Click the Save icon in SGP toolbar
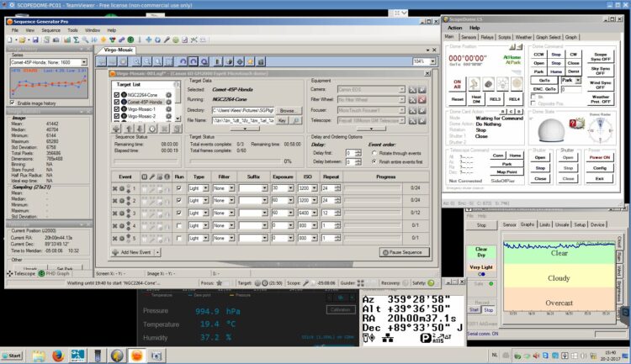 click(35, 40)
